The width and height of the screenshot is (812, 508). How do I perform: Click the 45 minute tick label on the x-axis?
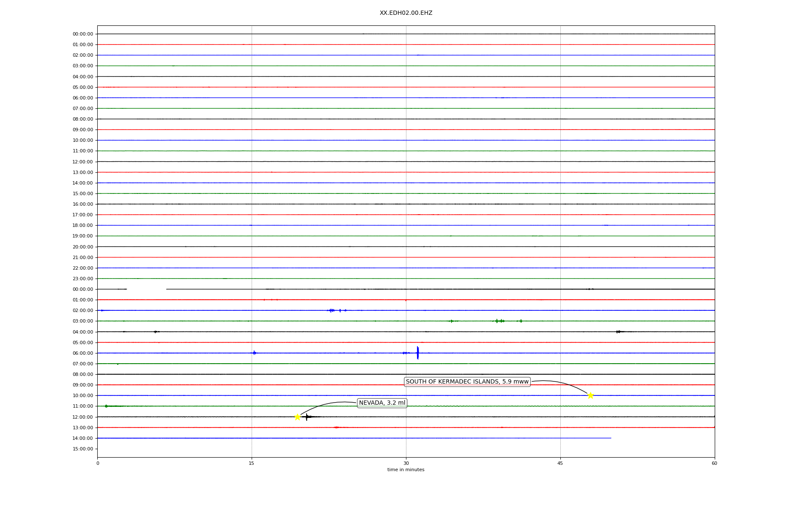click(560, 463)
